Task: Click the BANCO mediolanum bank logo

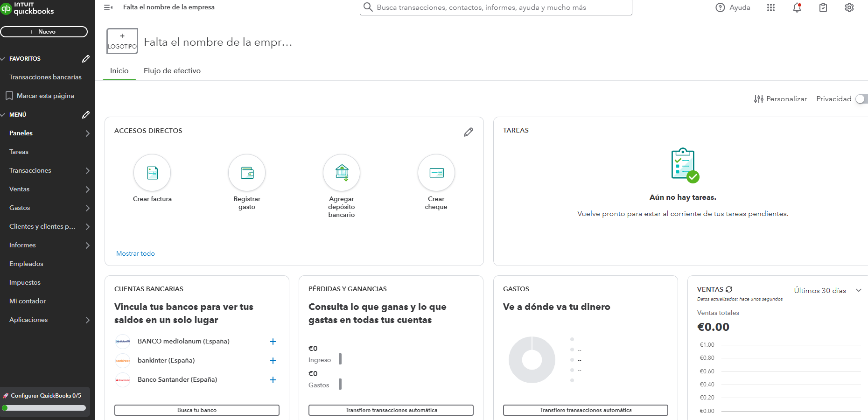Action: (x=123, y=342)
